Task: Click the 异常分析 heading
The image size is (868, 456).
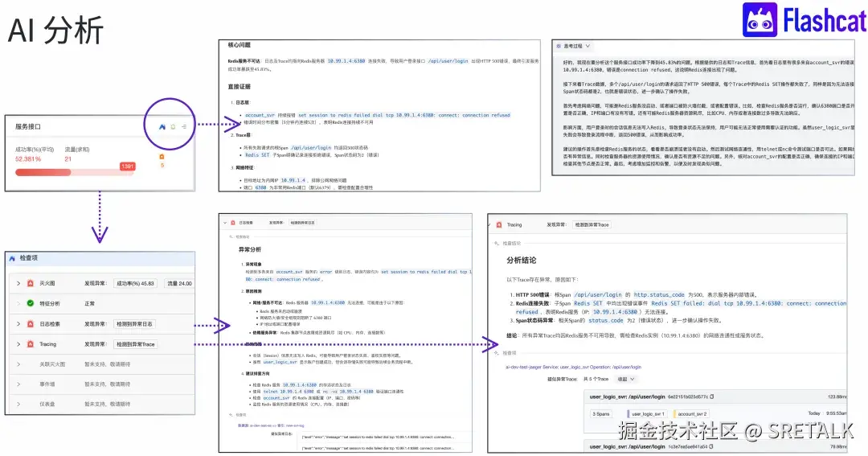Action: (x=250, y=250)
